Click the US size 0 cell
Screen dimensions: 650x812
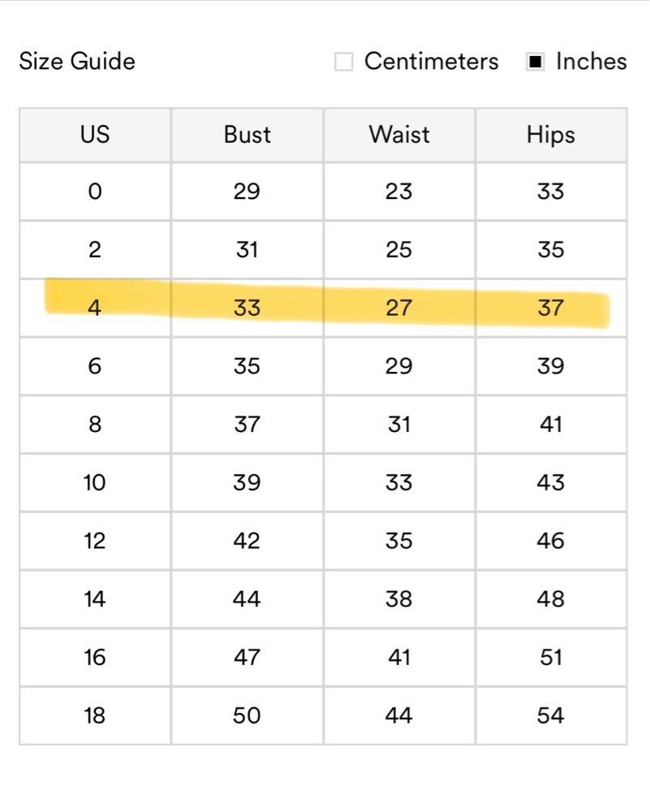pos(95,192)
